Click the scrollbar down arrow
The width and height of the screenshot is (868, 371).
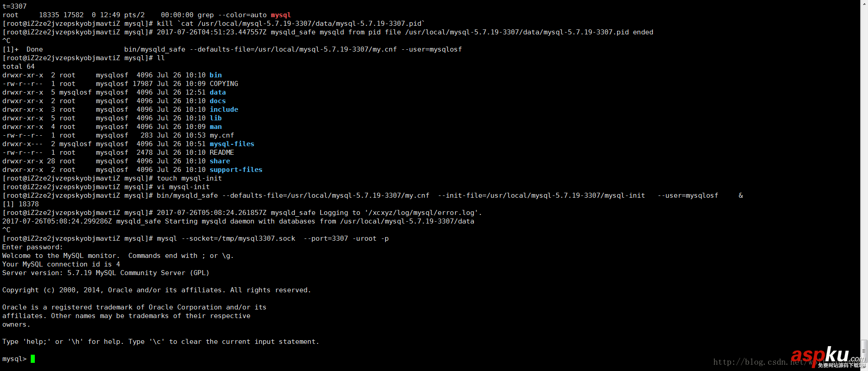(x=864, y=367)
